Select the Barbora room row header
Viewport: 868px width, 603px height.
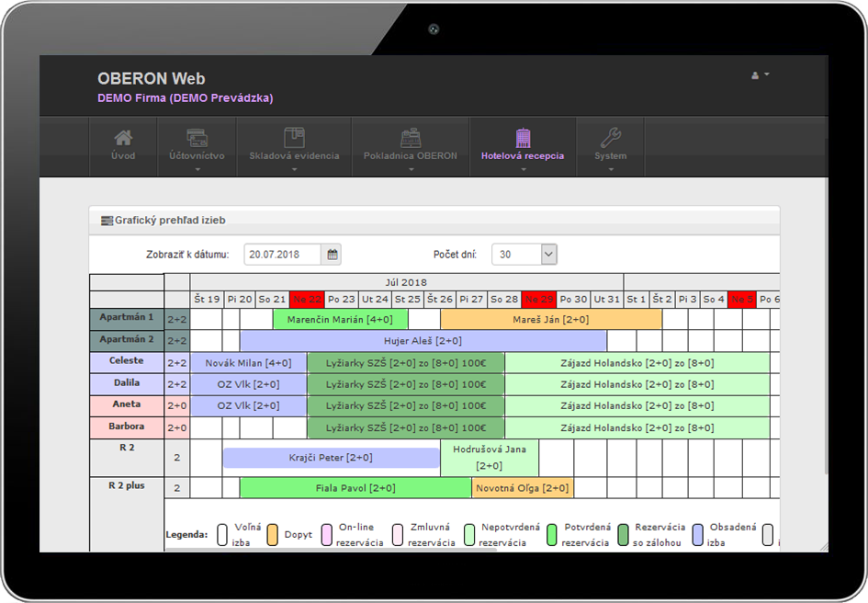coord(127,427)
